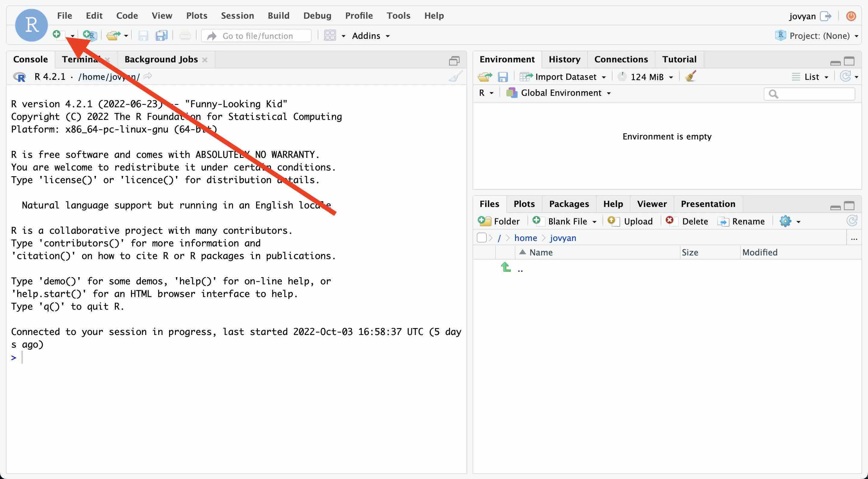Clear environment objects with broom icon
Image resolution: width=868 pixels, height=479 pixels.
click(690, 77)
